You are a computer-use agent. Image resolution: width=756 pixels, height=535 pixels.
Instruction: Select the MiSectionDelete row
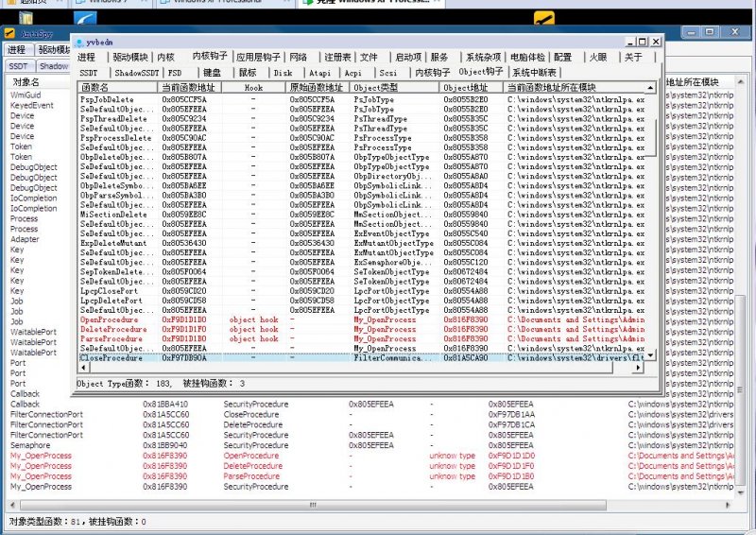pos(362,215)
